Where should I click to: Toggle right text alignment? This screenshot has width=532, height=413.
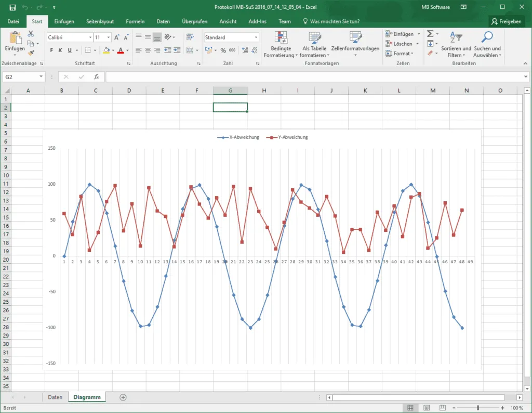[157, 50]
